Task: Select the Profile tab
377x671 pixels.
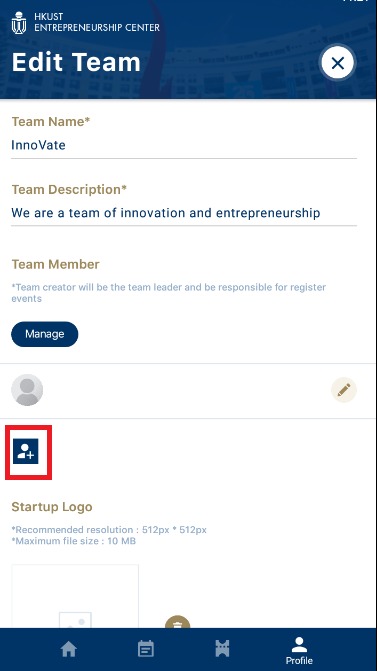Action: click(299, 650)
